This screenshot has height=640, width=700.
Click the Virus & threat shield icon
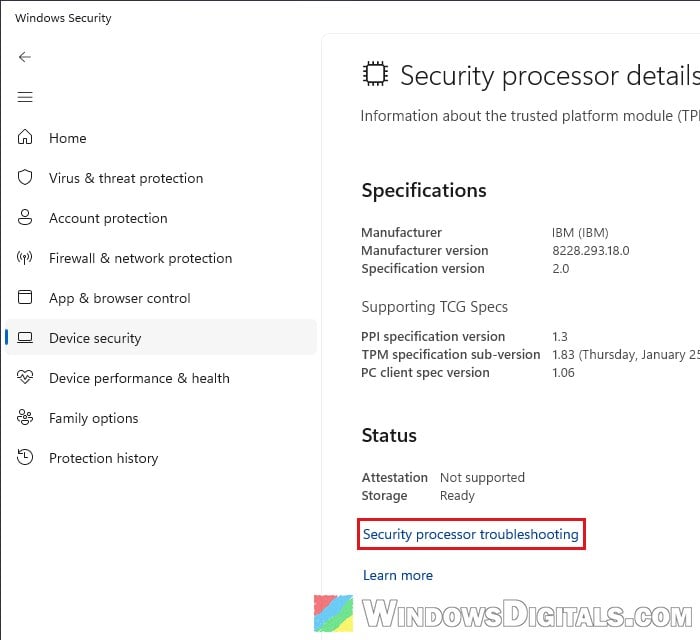[x=25, y=177]
